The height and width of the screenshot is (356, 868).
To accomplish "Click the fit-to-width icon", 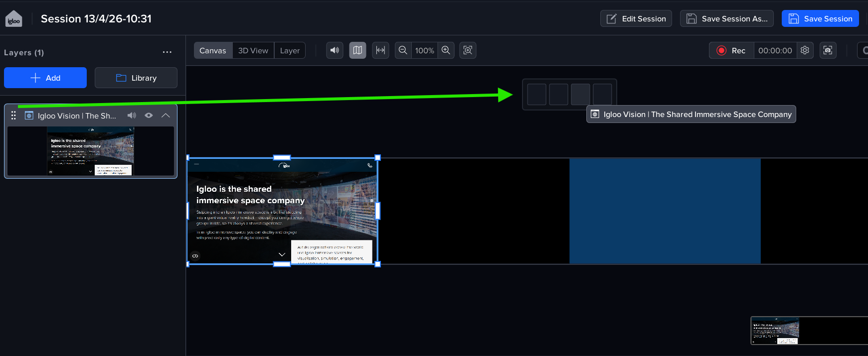I will click(380, 50).
